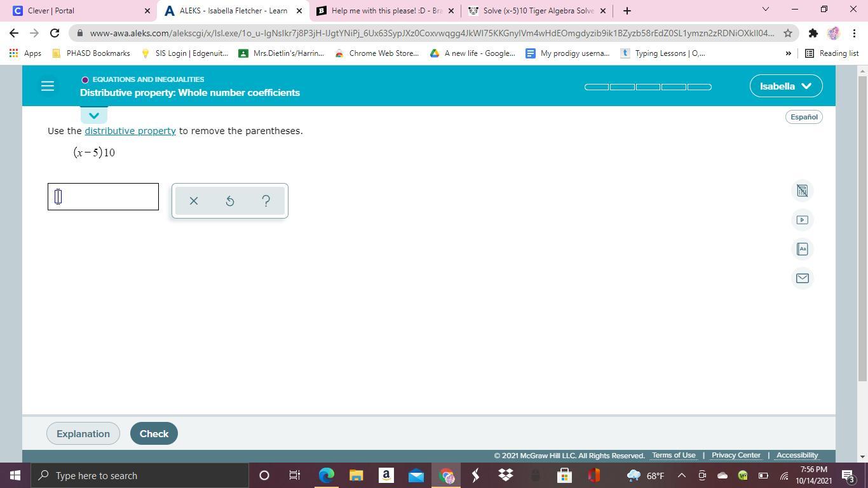Expand the Isabella account dropdown
Image resolution: width=868 pixels, height=488 pixels.
(786, 86)
